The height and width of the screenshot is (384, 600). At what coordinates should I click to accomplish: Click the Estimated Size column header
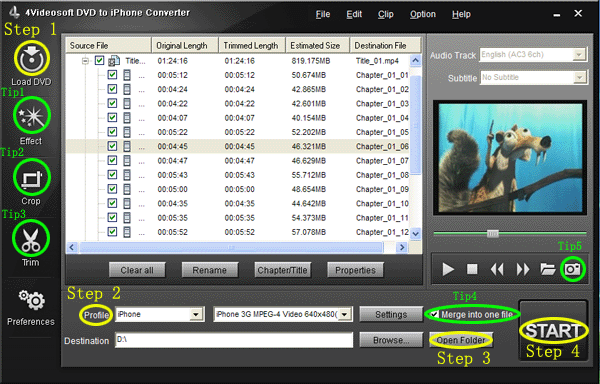pos(317,46)
